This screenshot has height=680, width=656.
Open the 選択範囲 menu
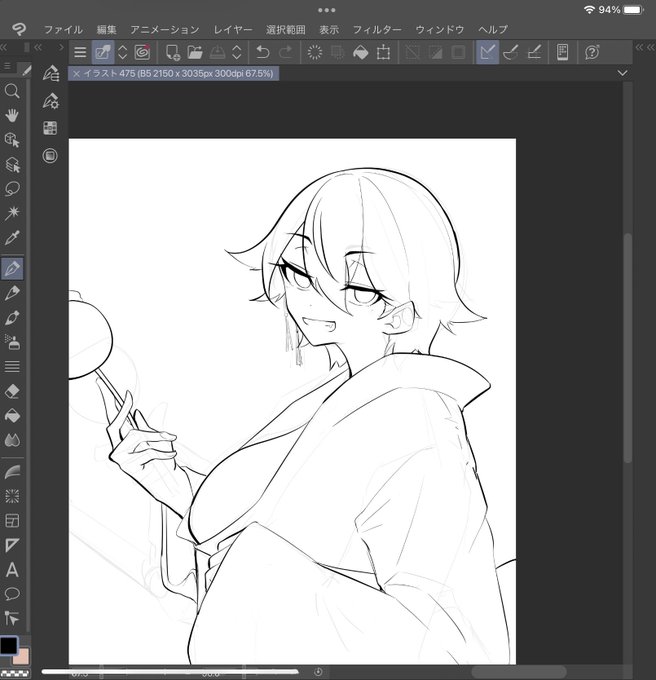(286, 29)
